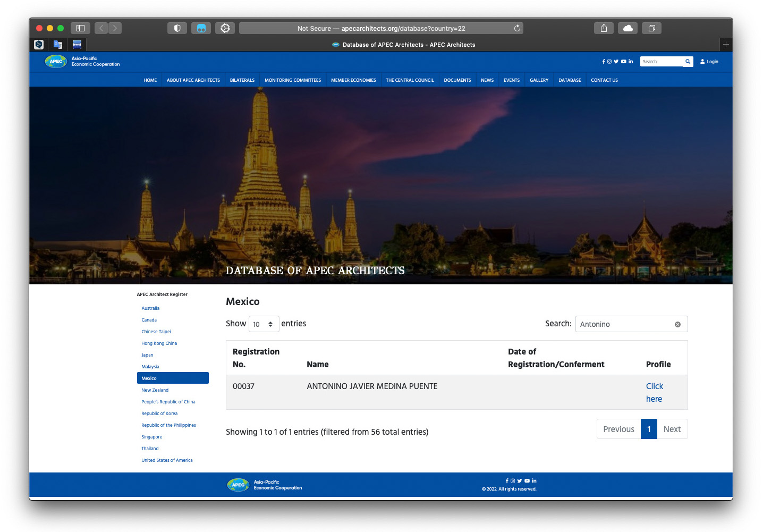Select Singapore in the architect register
This screenshot has height=532, width=763.
point(152,437)
